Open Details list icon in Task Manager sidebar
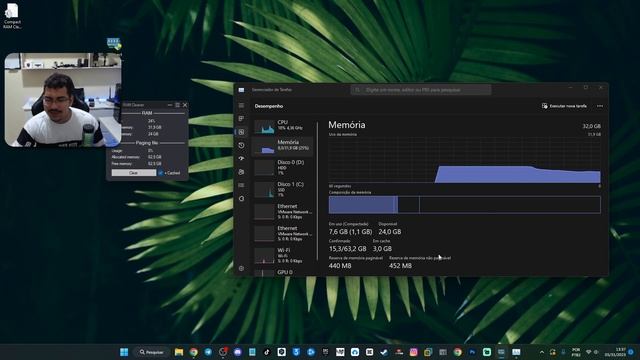 pyautogui.click(x=241, y=185)
